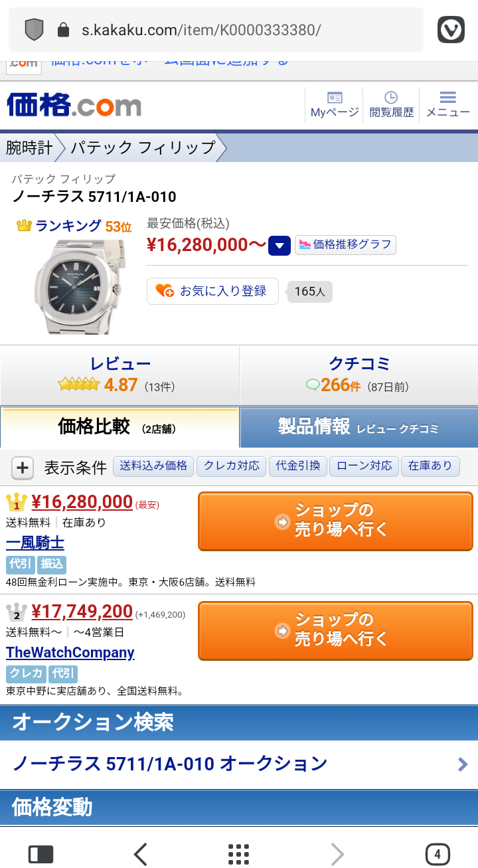
Task: Expand the ノーチラス 5711/1A-010 auction row
Action: coord(239,764)
